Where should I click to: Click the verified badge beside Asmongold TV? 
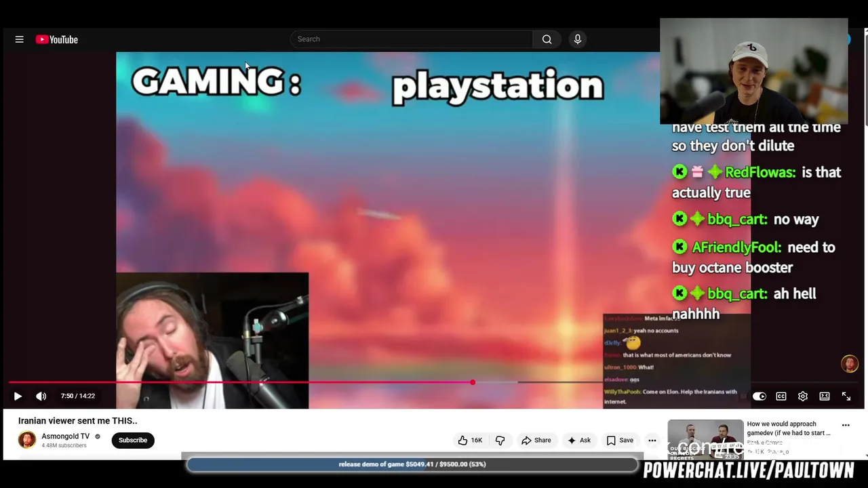click(x=98, y=436)
